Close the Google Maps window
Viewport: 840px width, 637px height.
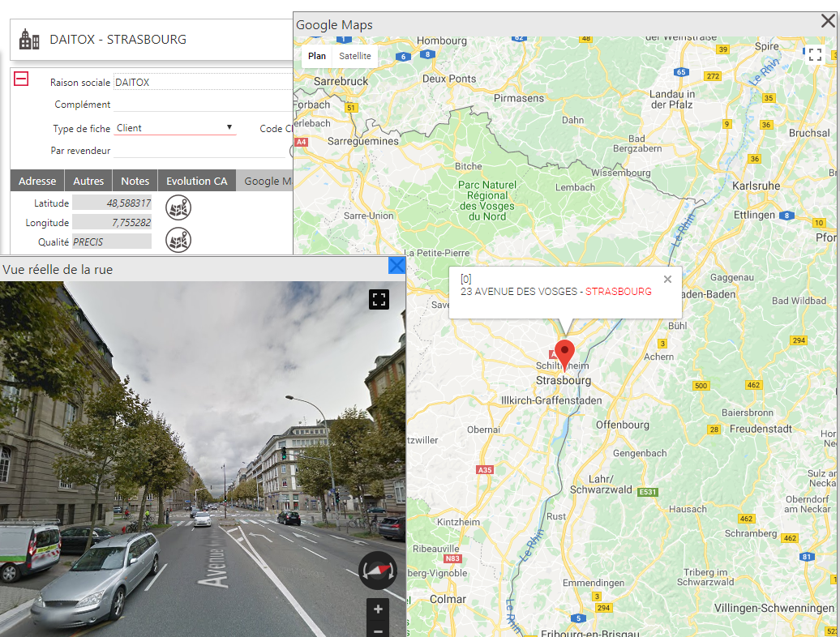coord(828,21)
